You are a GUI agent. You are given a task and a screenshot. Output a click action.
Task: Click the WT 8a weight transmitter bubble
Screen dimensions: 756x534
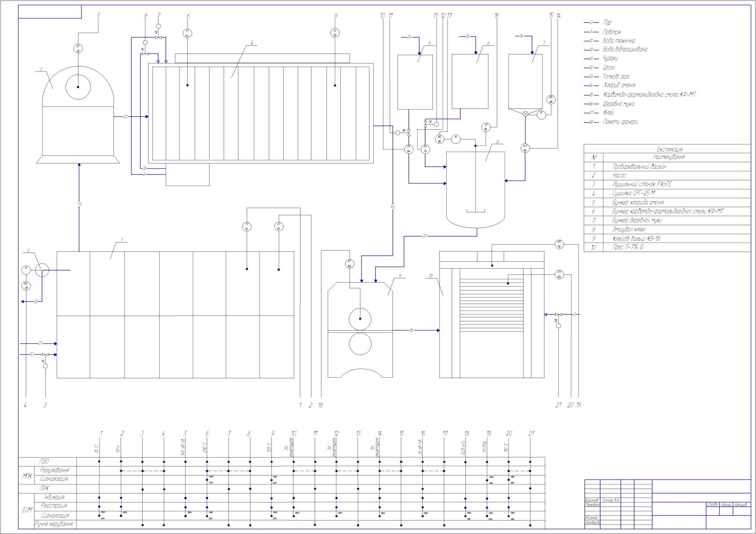tap(525, 148)
